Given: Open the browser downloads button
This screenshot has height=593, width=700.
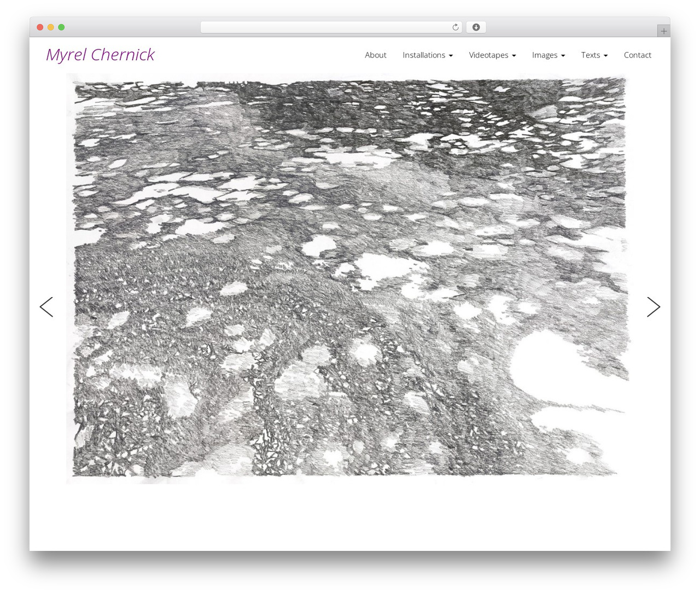Looking at the screenshot, I should [476, 27].
